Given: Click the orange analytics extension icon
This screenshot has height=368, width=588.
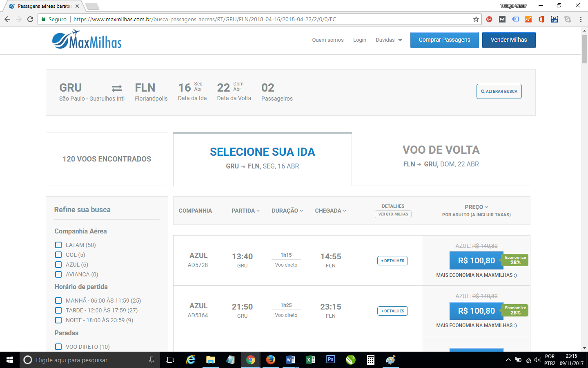Looking at the screenshot, I should [528, 19].
